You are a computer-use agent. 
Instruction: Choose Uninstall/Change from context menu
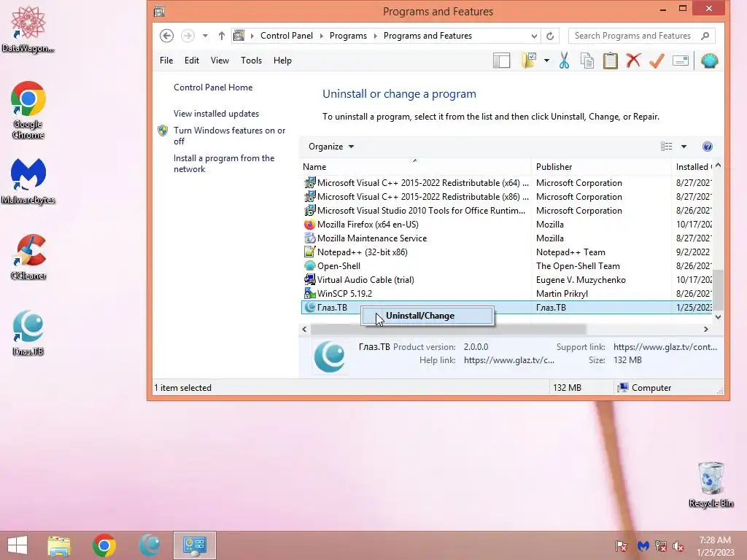(x=427, y=316)
